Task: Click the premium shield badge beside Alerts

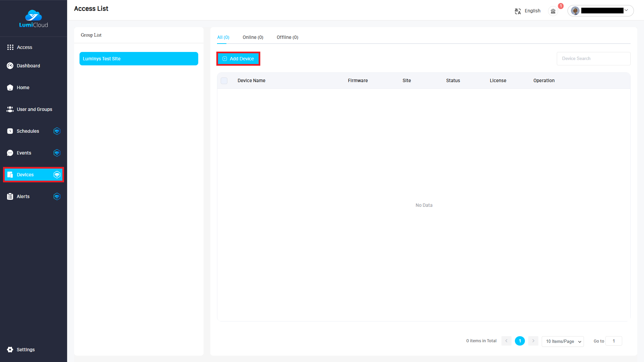Action: (x=57, y=196)
